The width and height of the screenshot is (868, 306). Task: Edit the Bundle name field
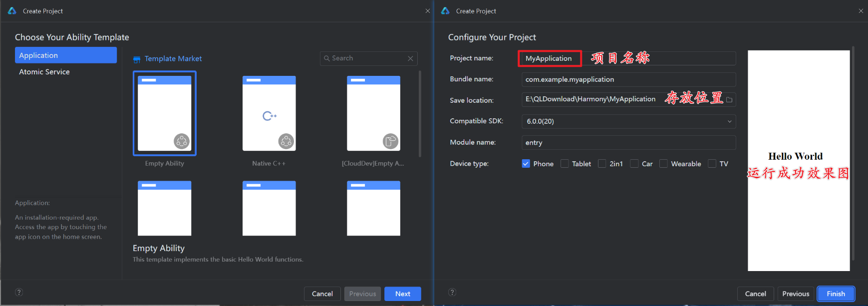pyautogui.click(x=628, y=79)
